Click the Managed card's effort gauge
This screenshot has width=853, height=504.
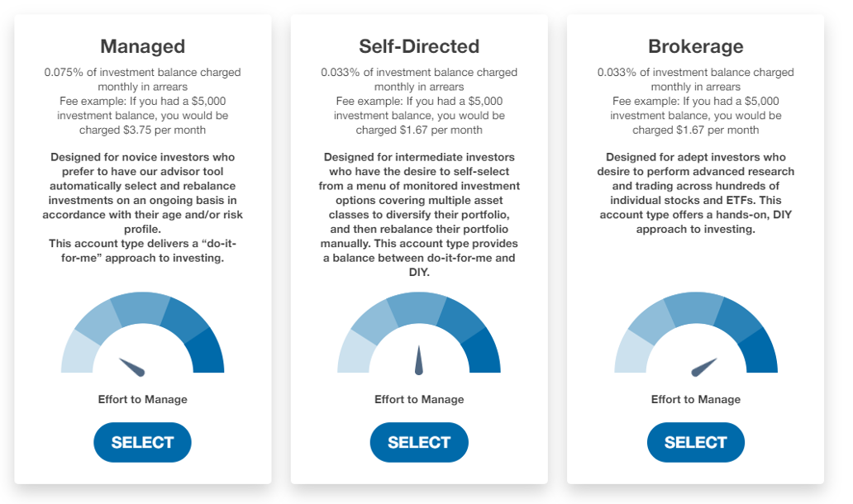click(142, 339)
